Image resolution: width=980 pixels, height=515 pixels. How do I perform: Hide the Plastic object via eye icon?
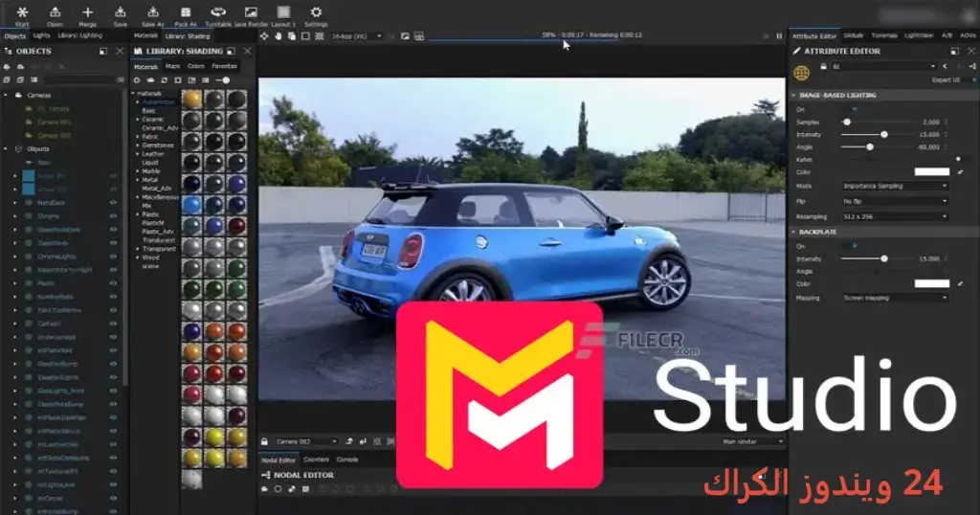[x=113, y=283]
